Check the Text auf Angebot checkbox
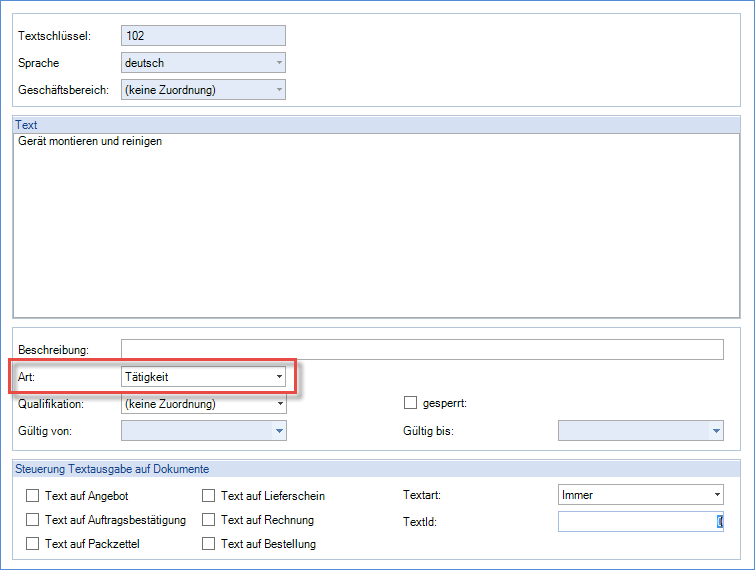The width and height of the screenshot is (755, 570). tap(33, 496)
